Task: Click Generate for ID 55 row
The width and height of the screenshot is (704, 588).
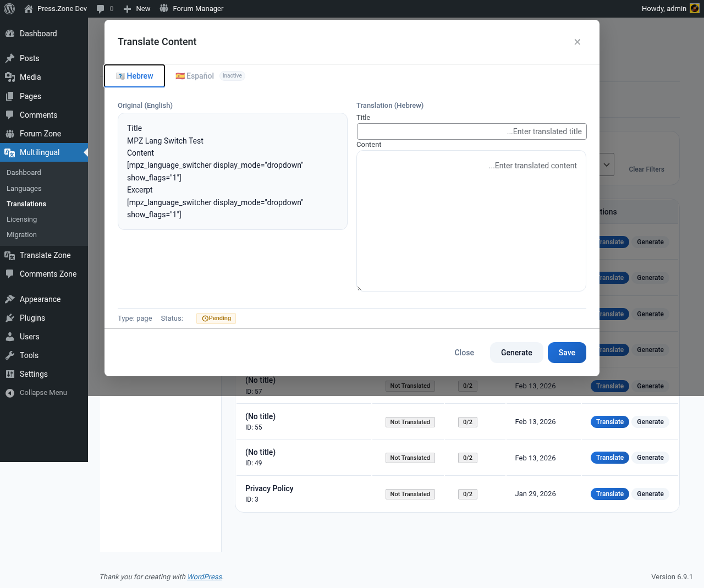Action: tap(650, 422)
